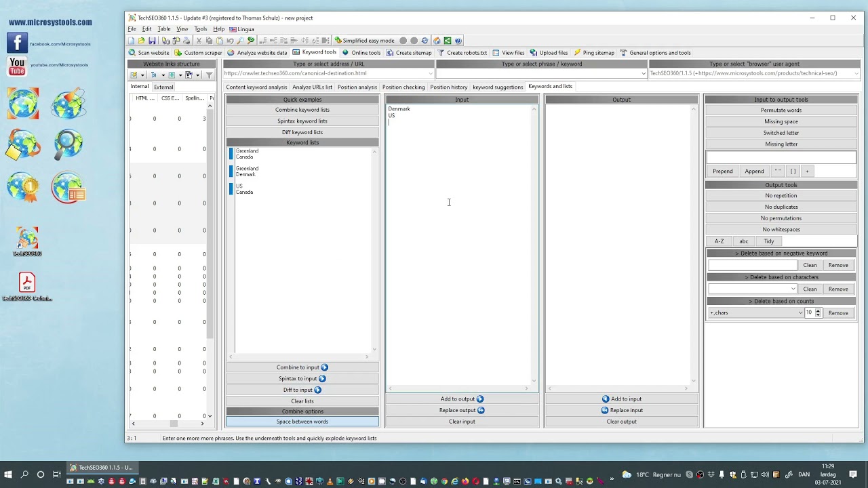Click the A-Z sort button
Screen dimensions: 868x488
pyautogui.click(x=719, y=241)
